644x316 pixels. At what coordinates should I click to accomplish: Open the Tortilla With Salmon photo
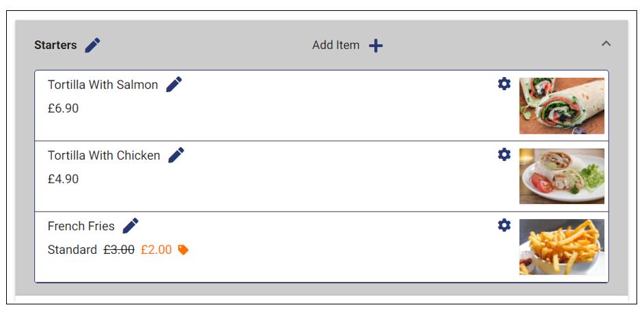[x=561, y=106]
